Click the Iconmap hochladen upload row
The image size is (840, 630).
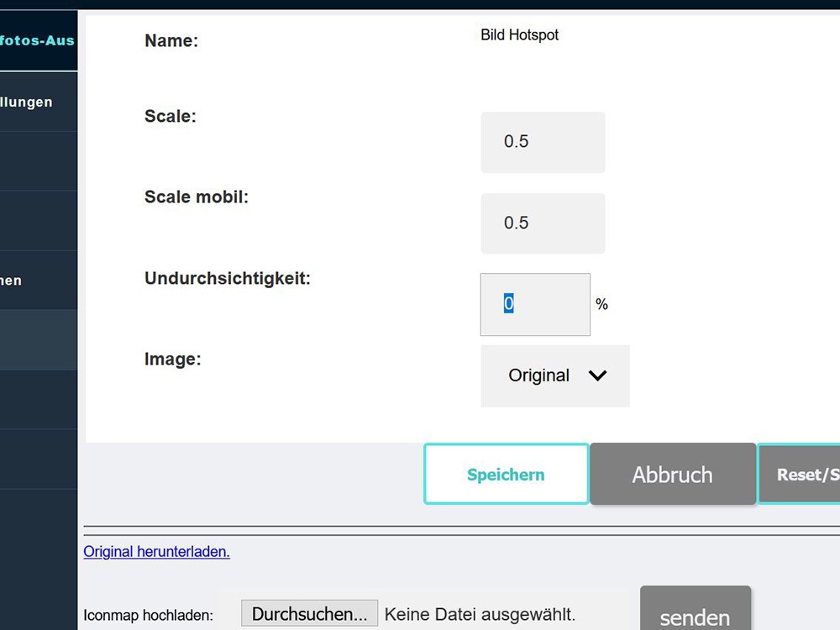coord(148,614)
